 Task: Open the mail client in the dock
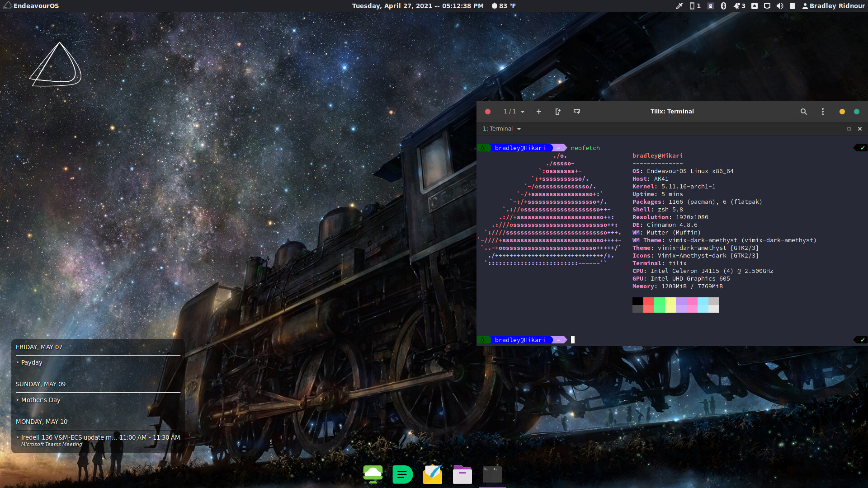pos(433,474)
